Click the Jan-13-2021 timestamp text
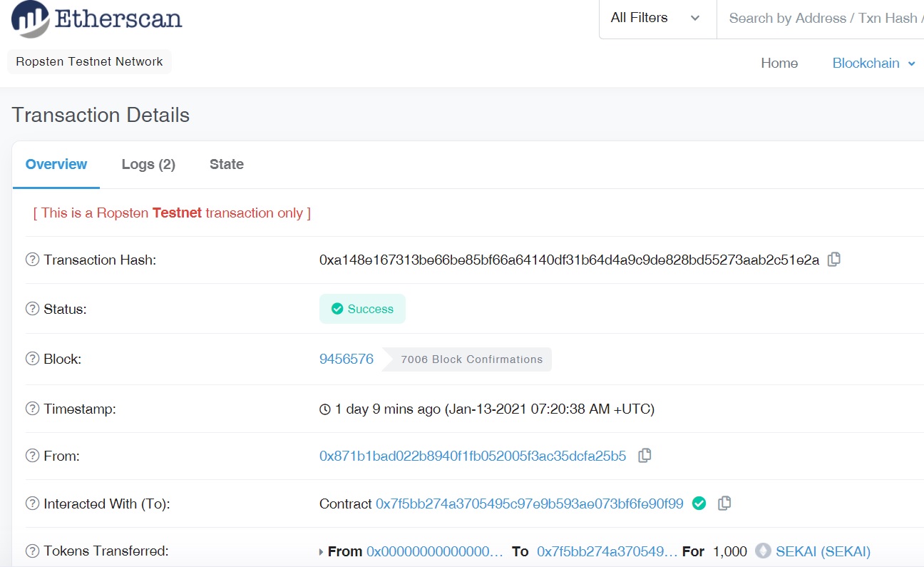 pos(550,409)
